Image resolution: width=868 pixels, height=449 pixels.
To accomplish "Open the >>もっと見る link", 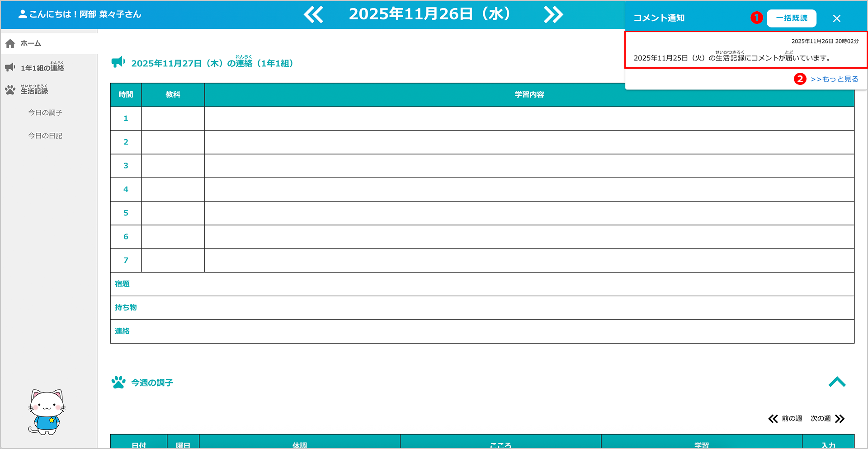I will [x=834, y=79].
